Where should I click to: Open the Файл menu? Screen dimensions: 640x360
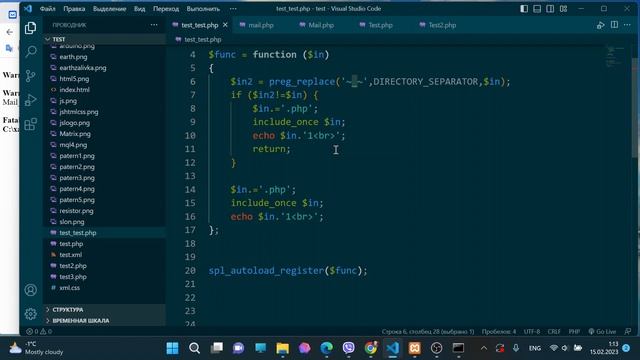pos(47,9)
